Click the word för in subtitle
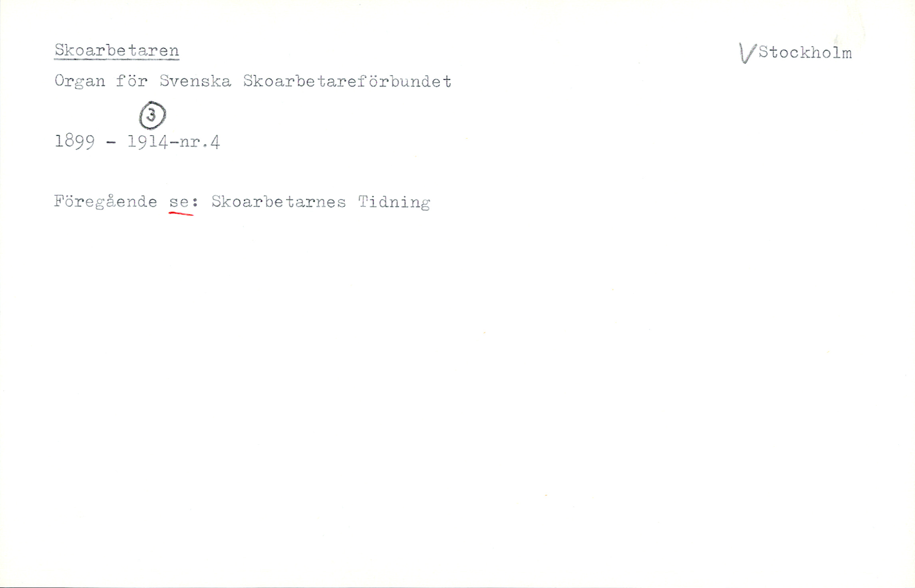The height and width of the screenshot is (588, 915). 132,81
